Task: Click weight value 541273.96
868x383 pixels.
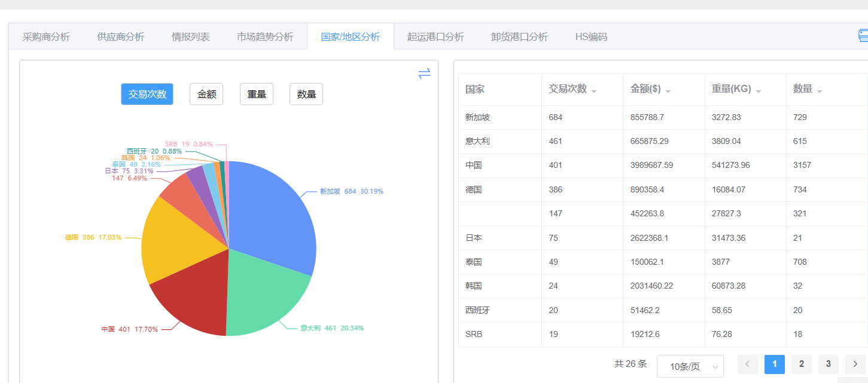Action: (x=730, y=166)
